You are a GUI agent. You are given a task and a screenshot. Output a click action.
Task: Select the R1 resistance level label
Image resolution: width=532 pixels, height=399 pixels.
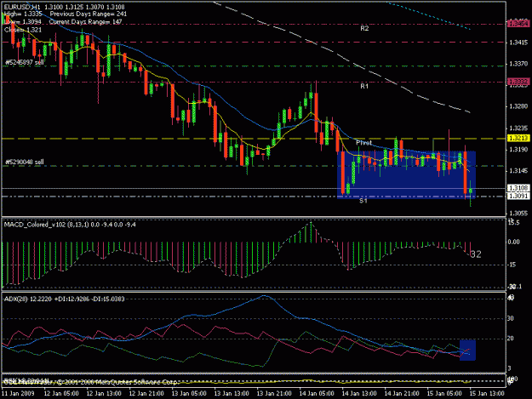pyautogui.click(x=364, y=86)
